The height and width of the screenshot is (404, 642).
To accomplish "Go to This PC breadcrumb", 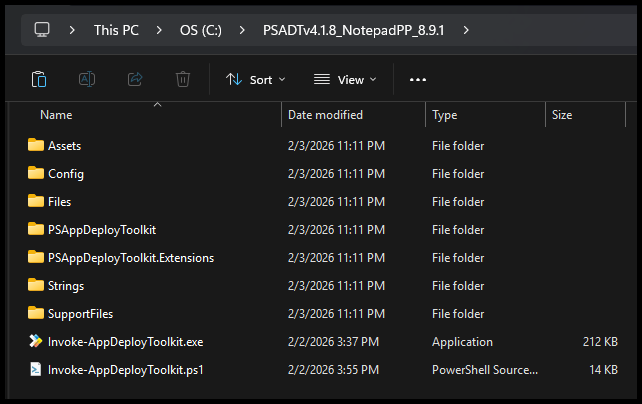I will [x=116, y=30].
